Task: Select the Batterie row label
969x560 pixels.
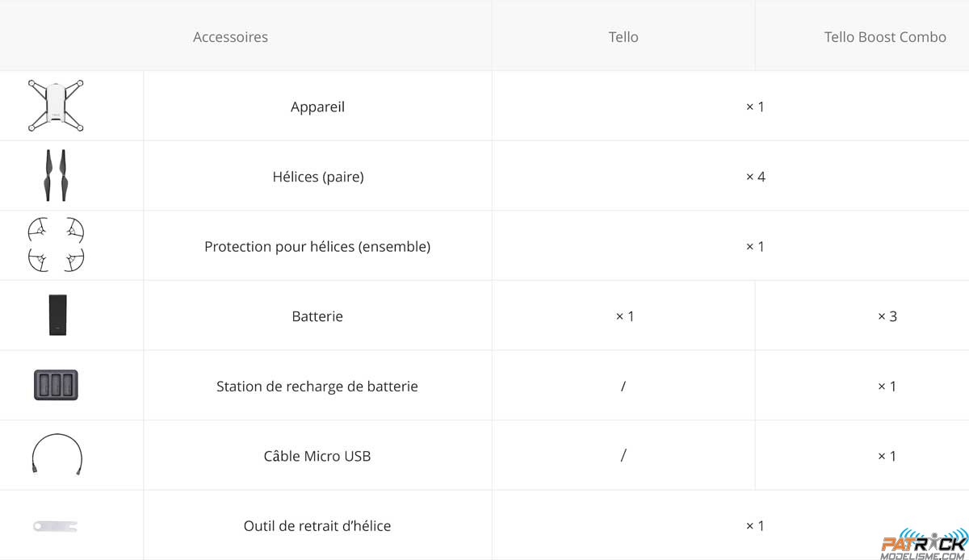Action: pos(317,316)
